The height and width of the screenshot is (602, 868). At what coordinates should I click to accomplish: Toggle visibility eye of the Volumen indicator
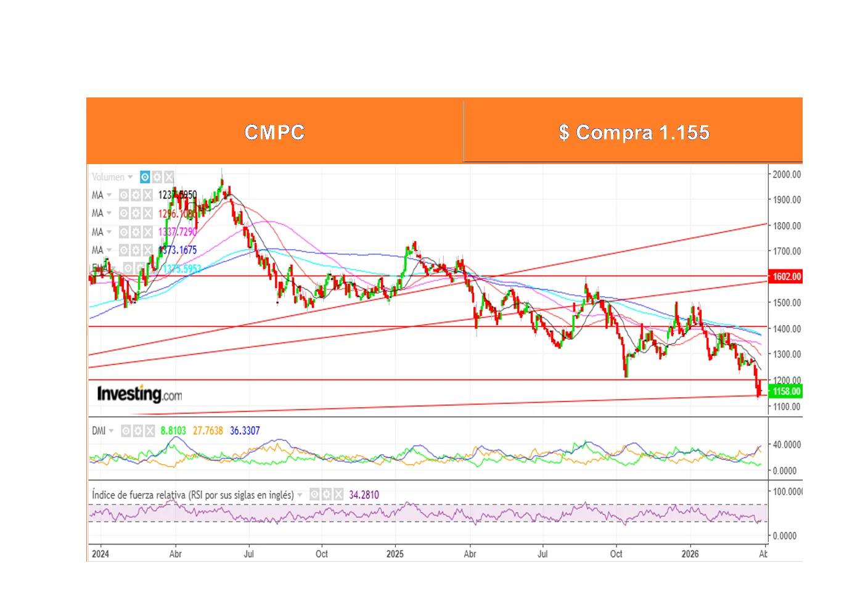click(x=145, y=177)
